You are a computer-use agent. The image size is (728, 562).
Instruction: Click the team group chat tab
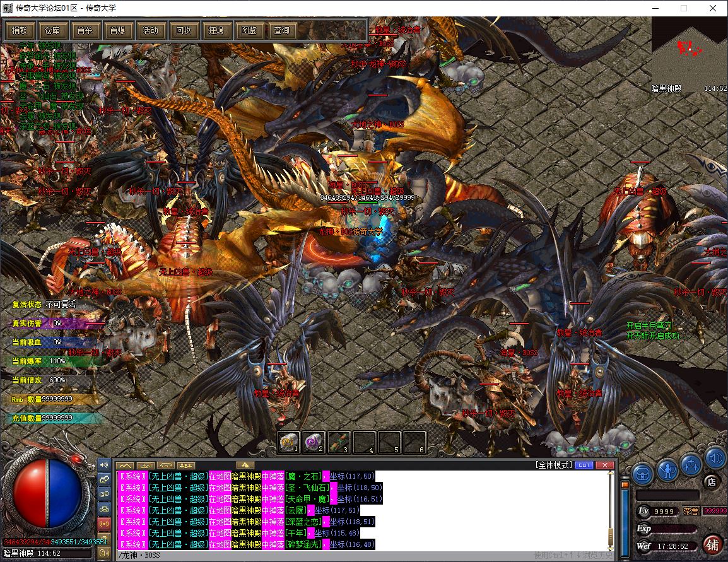[186, 465]
